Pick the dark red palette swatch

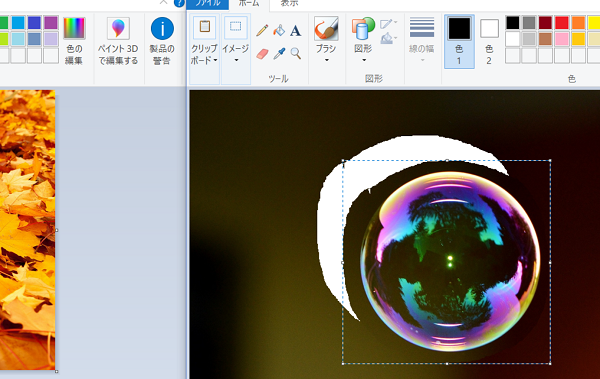click(x=546, y=23)
